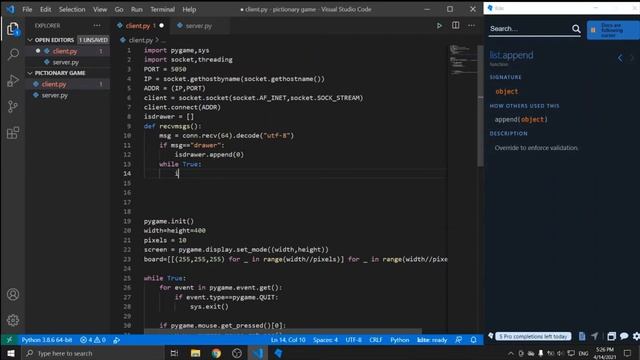Click Kite: ready status item

pos(432,340)
